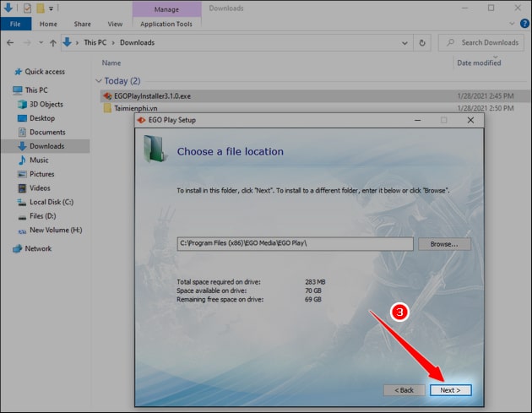Open the Documents folder in sidebar
Image resolution: width=532 pixels, height=413 pixels.
point(47,133)
